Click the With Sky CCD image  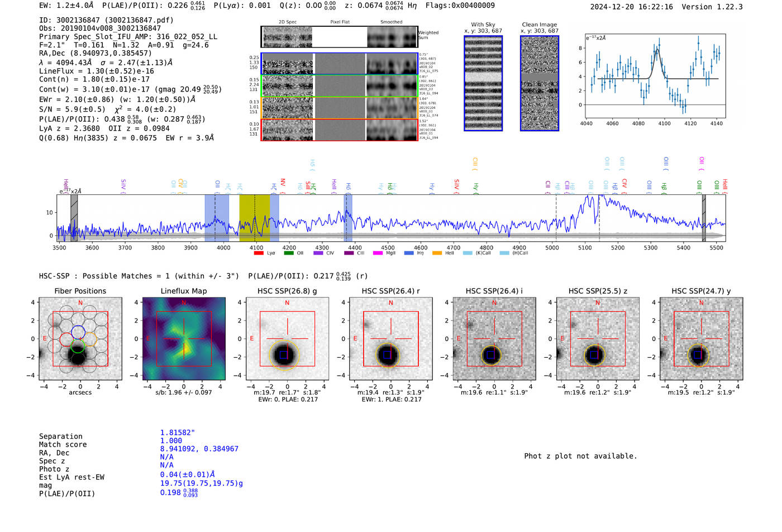pyautogui.click(x=483, y=83)
